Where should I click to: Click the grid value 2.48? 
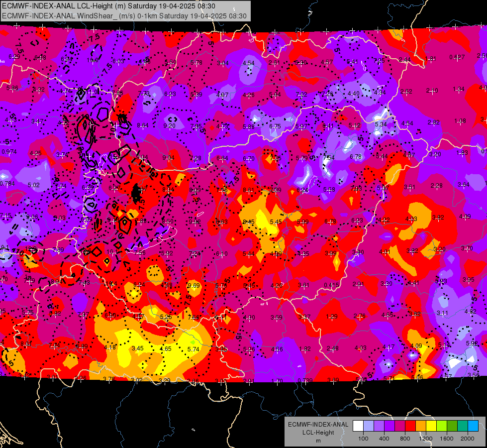coord(332,348)
